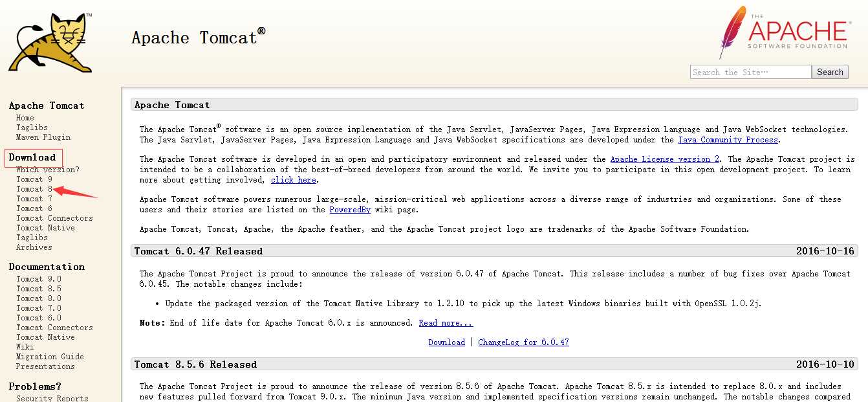Click the Download link for Tomcat 6.0.47
The image size is (868, 402).
(446, 342)
